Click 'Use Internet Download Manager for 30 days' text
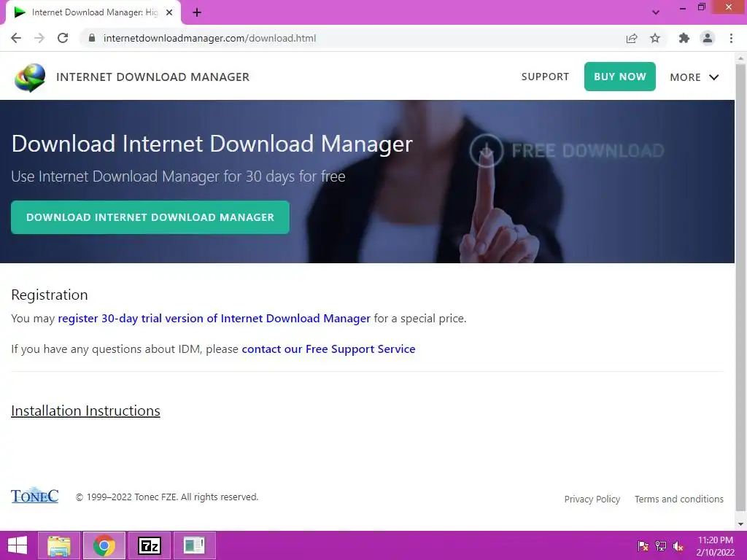This screenshot has width=747, height=560. click(x=178, y=176)
